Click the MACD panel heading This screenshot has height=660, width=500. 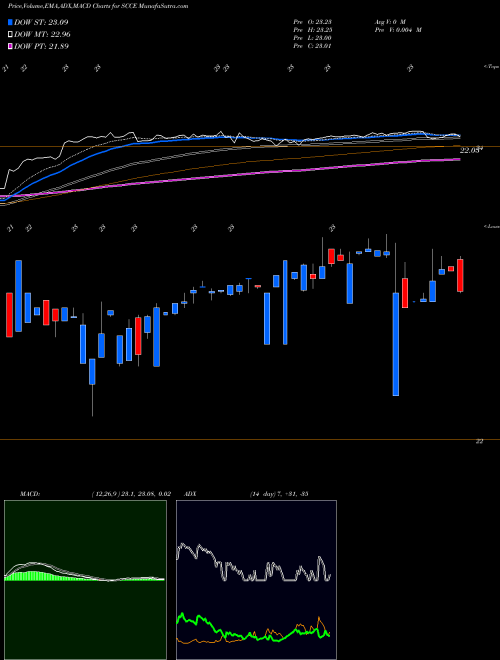(30, 494)
